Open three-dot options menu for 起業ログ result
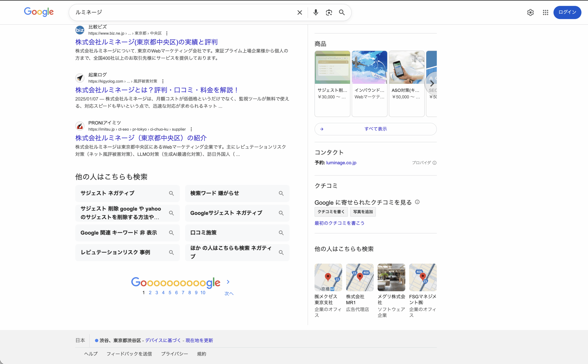 point(163,81)
